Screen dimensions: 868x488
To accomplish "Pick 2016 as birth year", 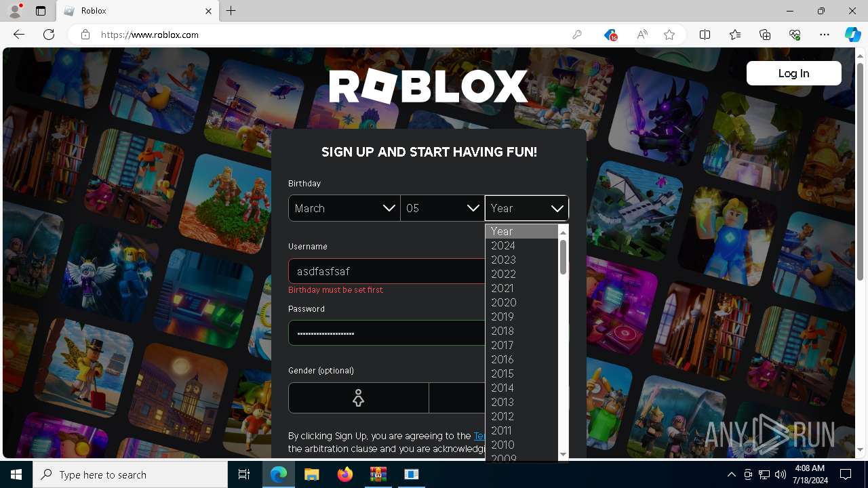I will point(521,359).
